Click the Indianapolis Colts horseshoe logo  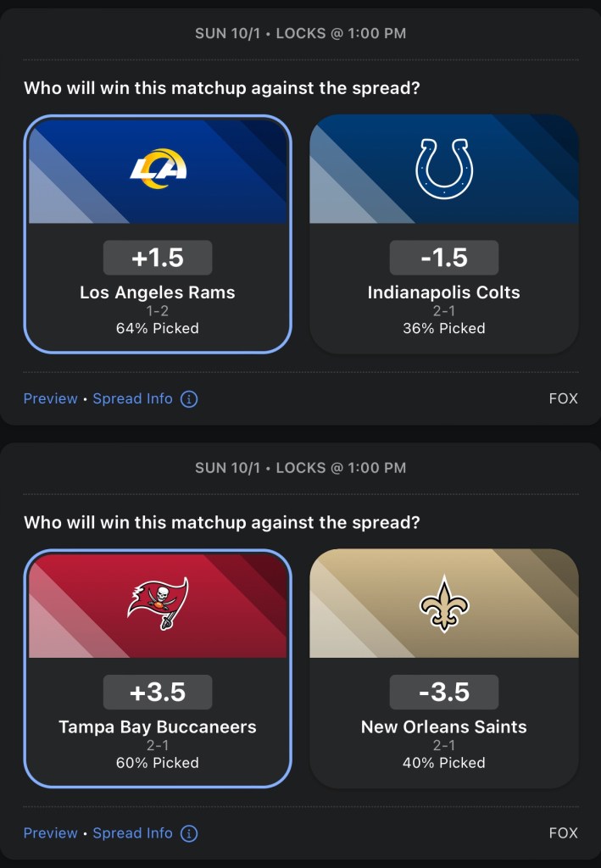click(444, 169)
